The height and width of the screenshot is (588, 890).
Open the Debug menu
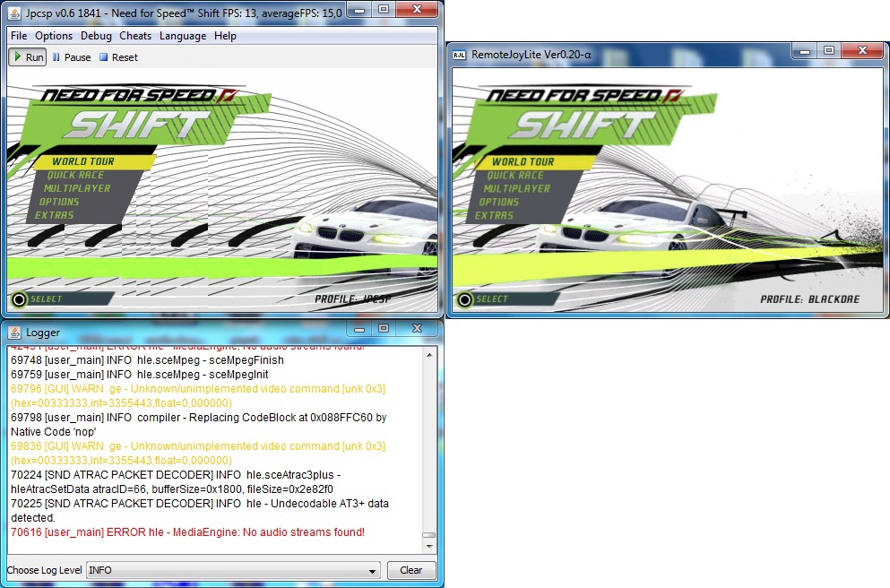click(96, 36)
